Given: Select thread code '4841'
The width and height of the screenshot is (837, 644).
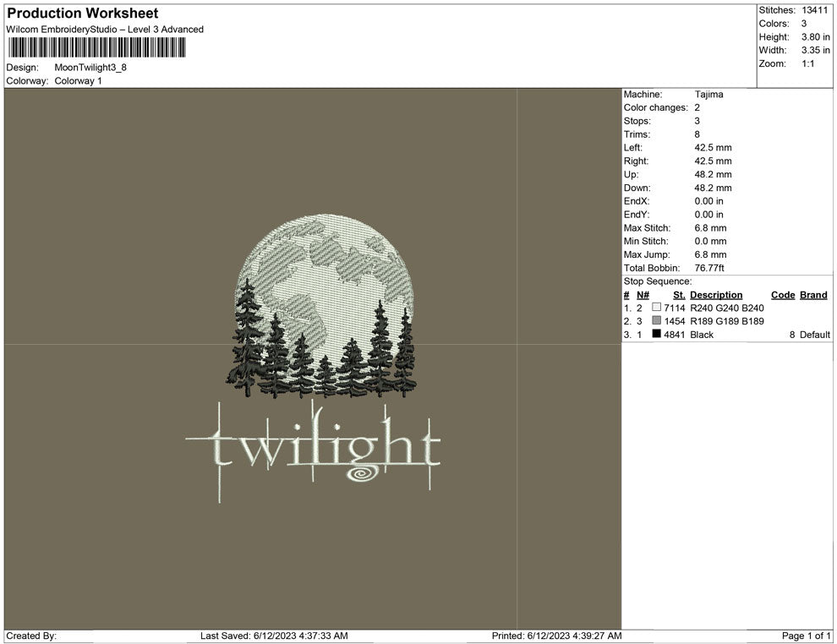Looking at the screenshot, I should click(674, 335).
